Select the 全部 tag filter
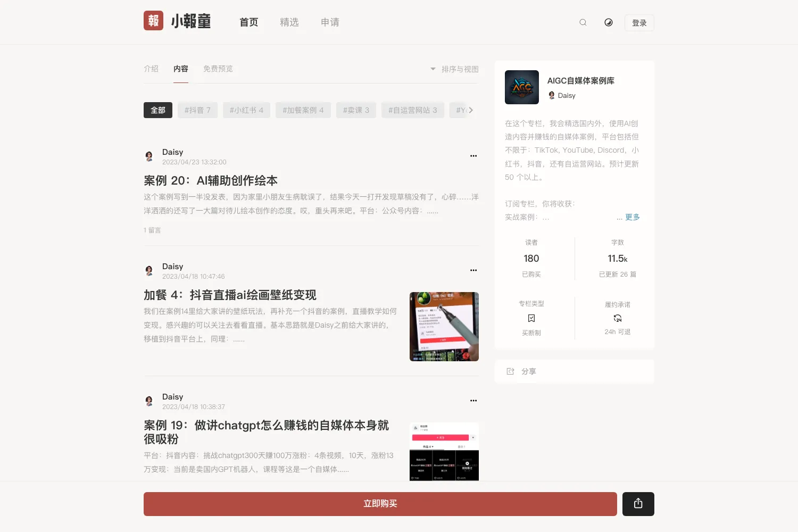This screenshot has width=798, height=532. [158, 110]
